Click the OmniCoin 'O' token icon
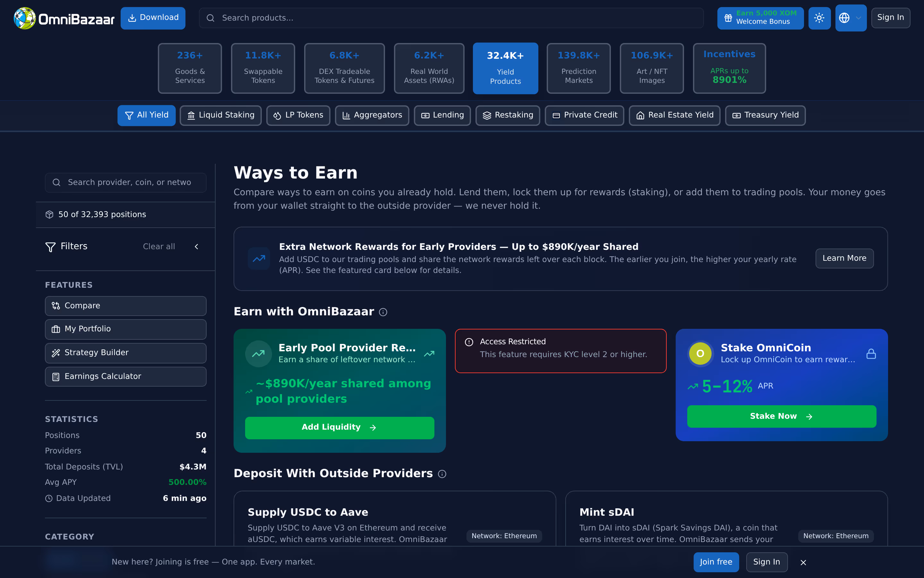 point(700,353)
